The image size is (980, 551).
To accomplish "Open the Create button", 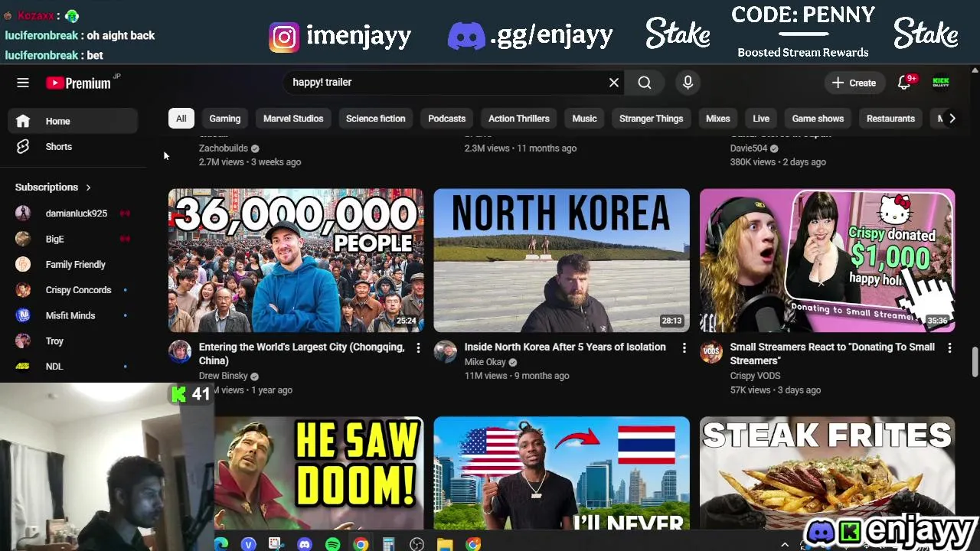I will [x=854, y=83].
